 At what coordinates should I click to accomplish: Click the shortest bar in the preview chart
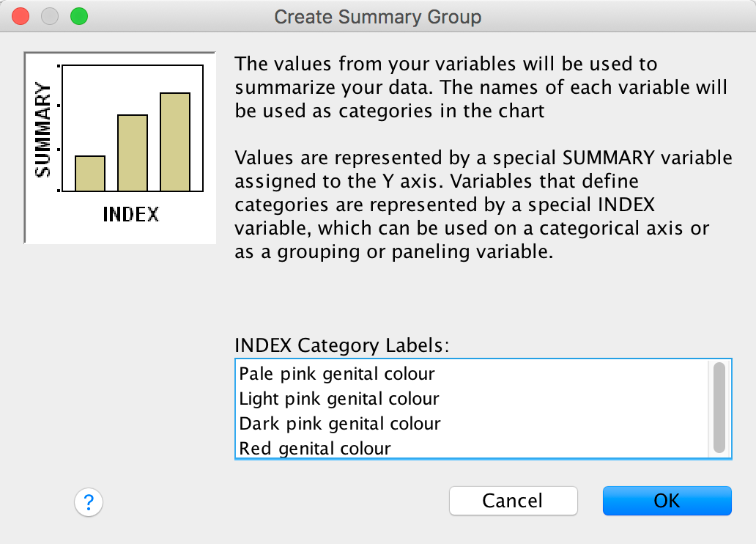[x=90, y=173]
